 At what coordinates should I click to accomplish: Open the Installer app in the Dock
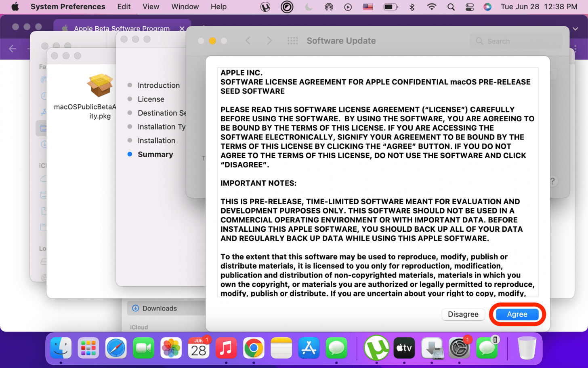pos(432,348)
